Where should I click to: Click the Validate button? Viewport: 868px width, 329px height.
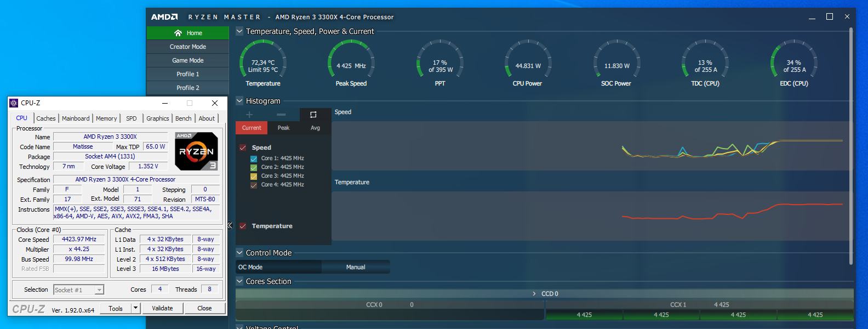click(x=162, y=308)
